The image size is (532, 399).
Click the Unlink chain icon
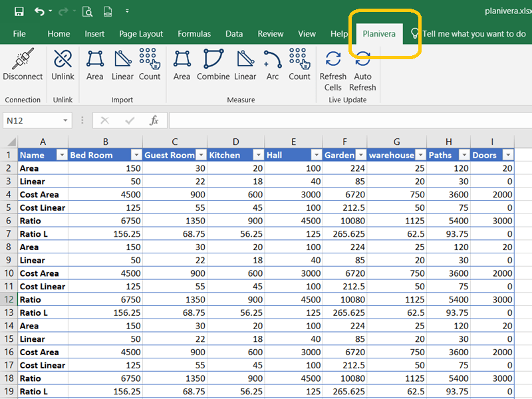click(63, 59)
